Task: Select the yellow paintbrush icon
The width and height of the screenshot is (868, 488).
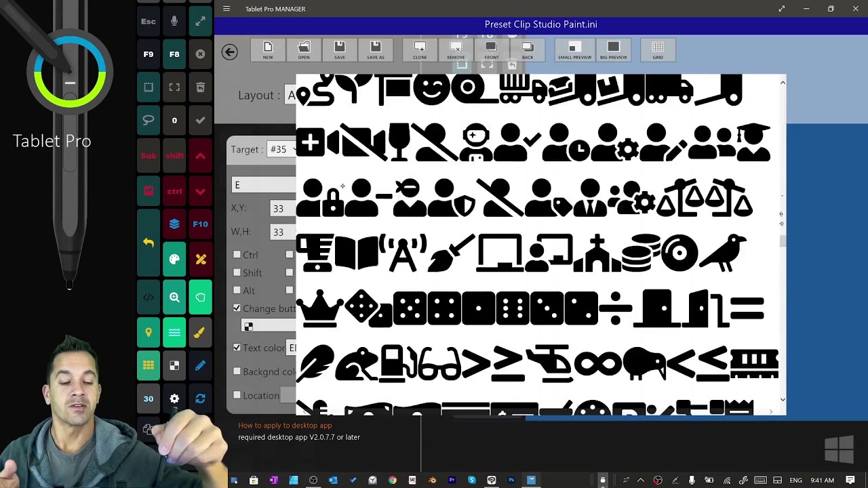Action: [200, 333]
